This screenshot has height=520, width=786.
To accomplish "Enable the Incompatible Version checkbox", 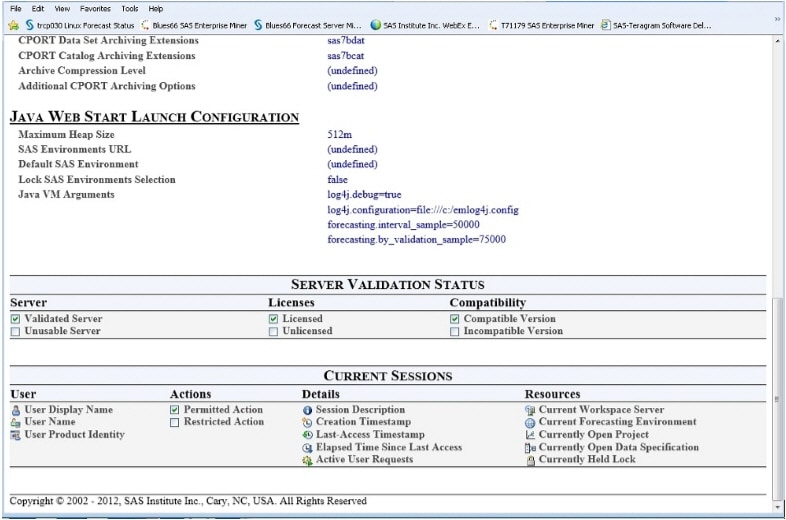I will (x=455, y=331).
